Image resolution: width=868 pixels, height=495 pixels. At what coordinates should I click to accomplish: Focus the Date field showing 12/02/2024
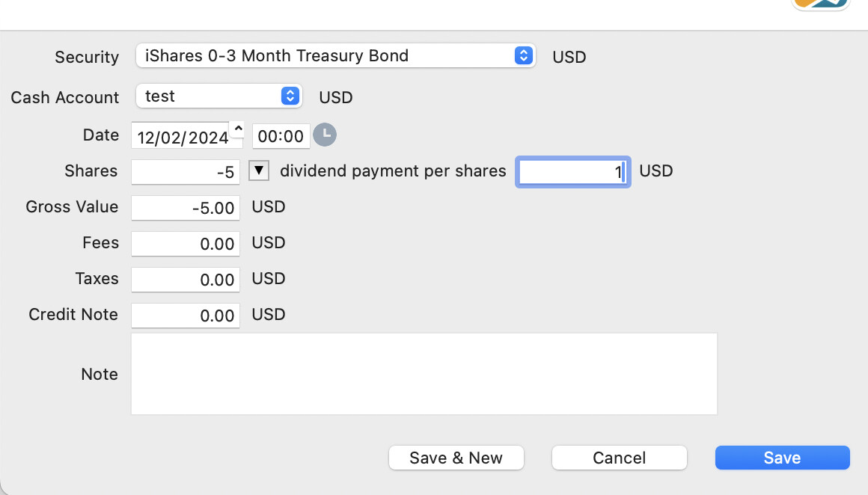[182, 136]
